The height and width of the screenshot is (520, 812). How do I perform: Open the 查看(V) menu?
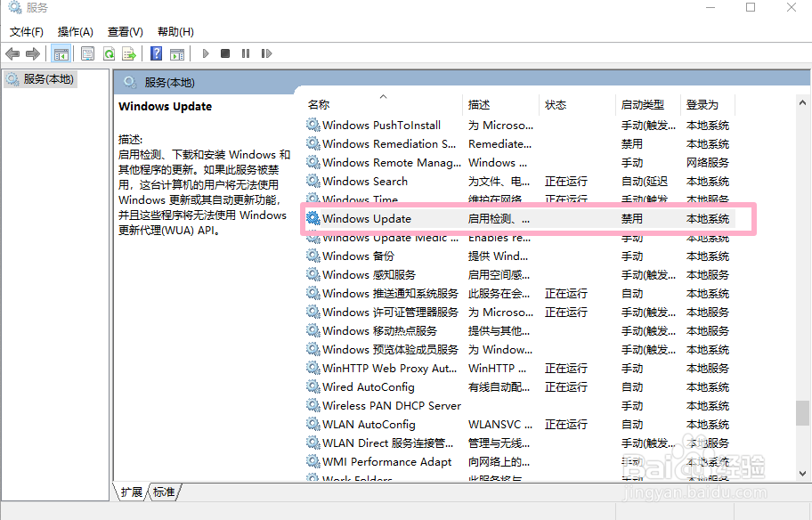[x=125, y=32]
